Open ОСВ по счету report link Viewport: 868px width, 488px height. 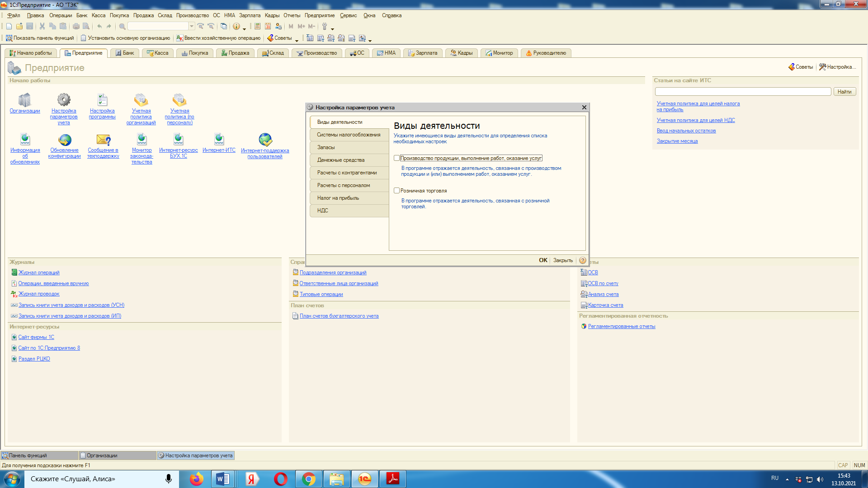click(x=603, y=283)
